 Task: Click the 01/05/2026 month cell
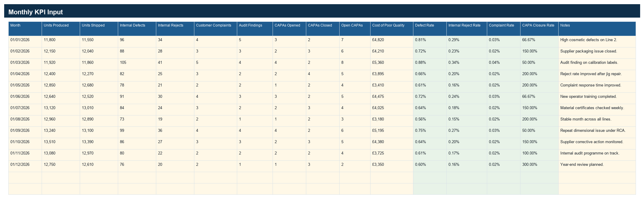click(x=25, y=87)
